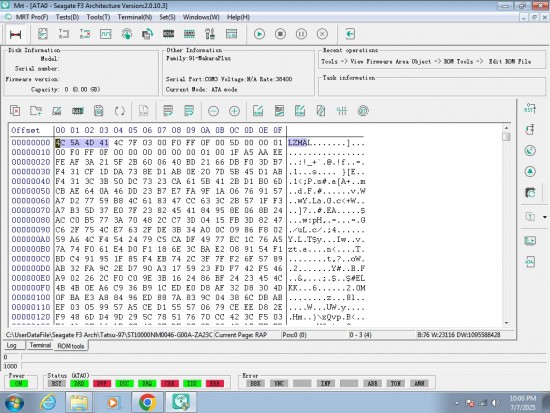Click the zoom out minus circle icon

coord(213,111)
